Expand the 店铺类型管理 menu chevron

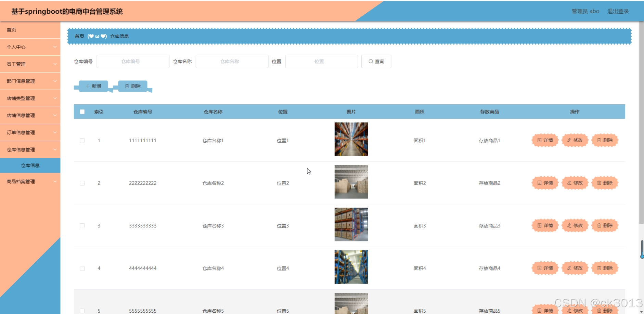pos(55,98)
